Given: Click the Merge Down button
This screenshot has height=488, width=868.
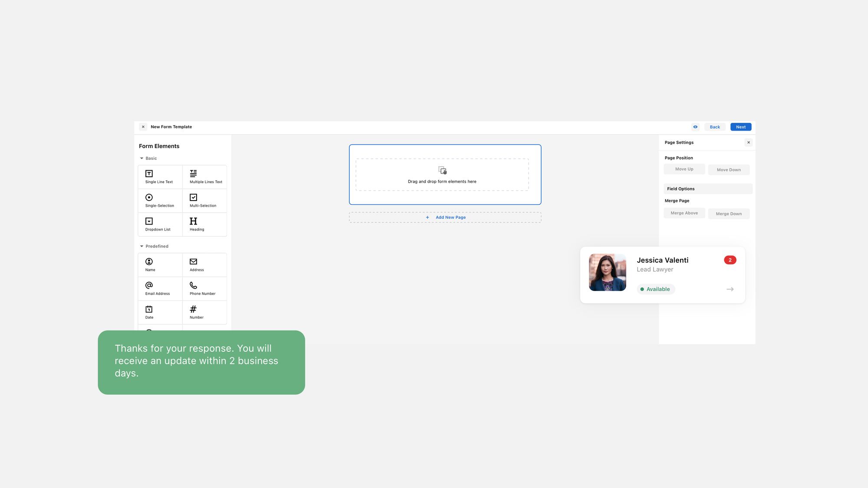Looking at the screenshot, I should pos(729,214).
